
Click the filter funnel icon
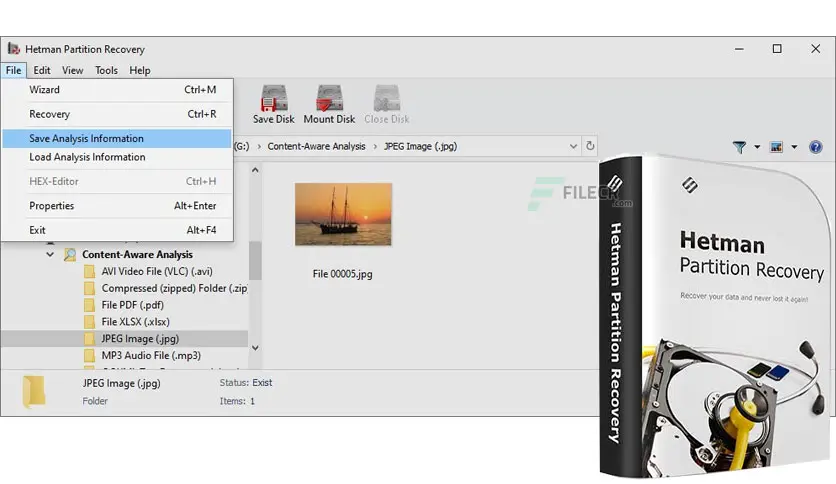739,147
